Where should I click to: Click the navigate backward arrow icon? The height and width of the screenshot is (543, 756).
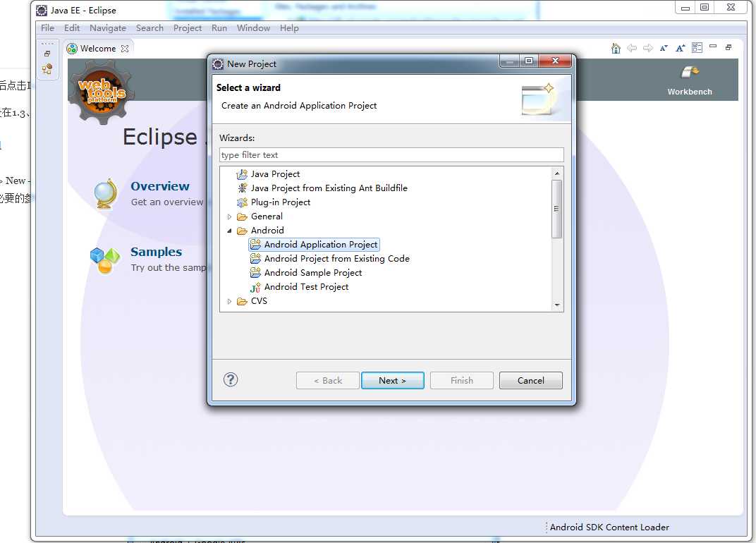(x=632, y=48)
